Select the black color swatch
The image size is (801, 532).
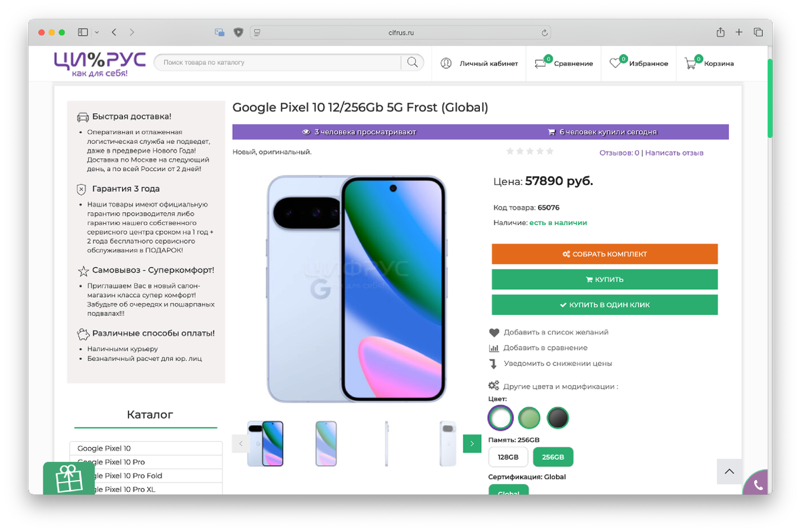pyautogui.click(x=558, y=418)
